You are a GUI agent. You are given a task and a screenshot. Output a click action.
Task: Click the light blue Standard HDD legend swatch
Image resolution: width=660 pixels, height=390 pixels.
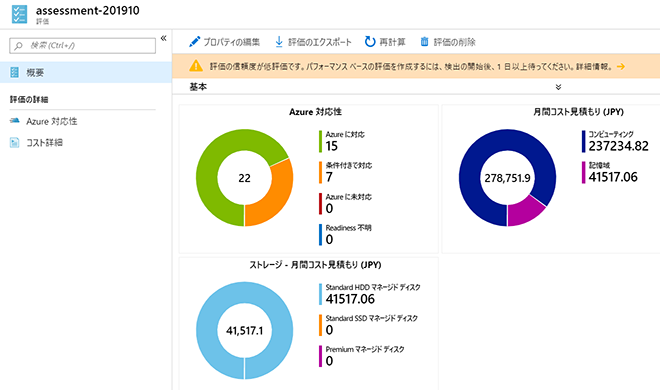(x=320, y=294)
